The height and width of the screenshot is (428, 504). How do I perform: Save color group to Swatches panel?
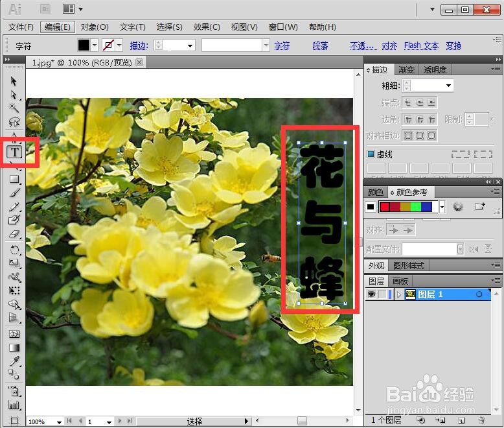coord(480,206)
